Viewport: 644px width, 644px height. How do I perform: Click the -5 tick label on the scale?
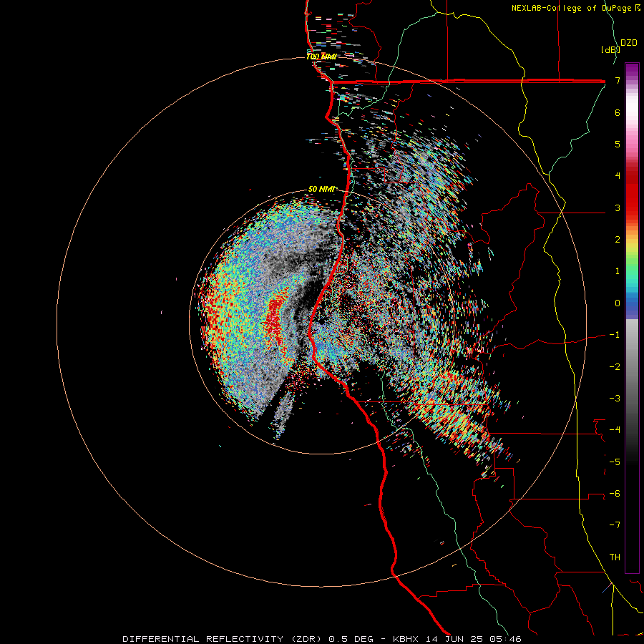click(615, 462)
